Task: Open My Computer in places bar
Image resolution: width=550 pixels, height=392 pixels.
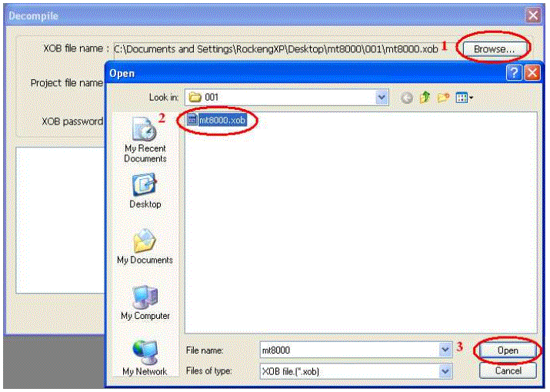Action: (x=145, y=301)
